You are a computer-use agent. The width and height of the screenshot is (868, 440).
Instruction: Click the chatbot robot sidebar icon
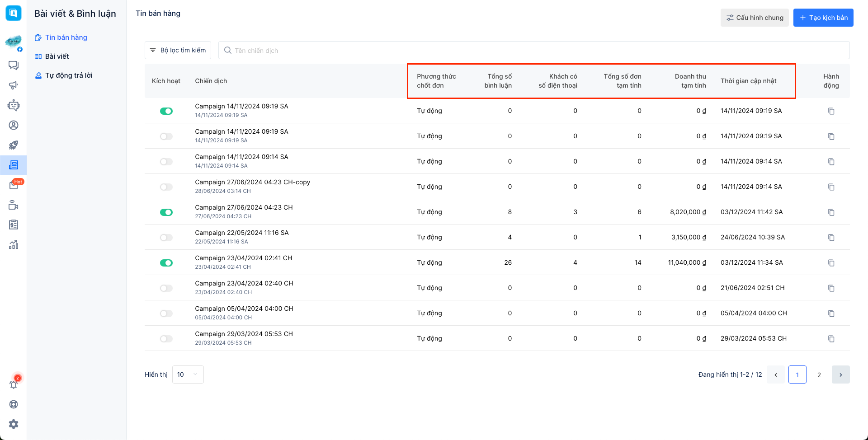pyautogui.click(x=14, y=105)
